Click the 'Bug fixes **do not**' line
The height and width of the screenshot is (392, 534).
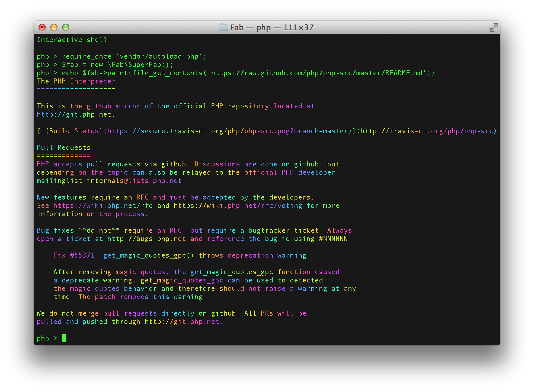click(194, 231)
